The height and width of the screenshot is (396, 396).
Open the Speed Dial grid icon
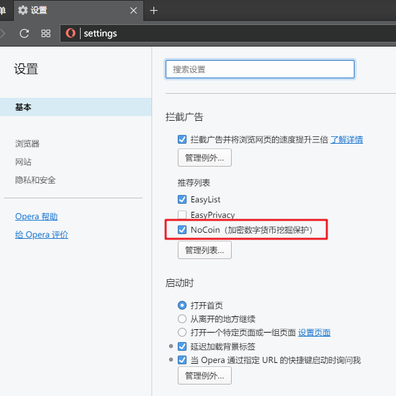[46, 33]
